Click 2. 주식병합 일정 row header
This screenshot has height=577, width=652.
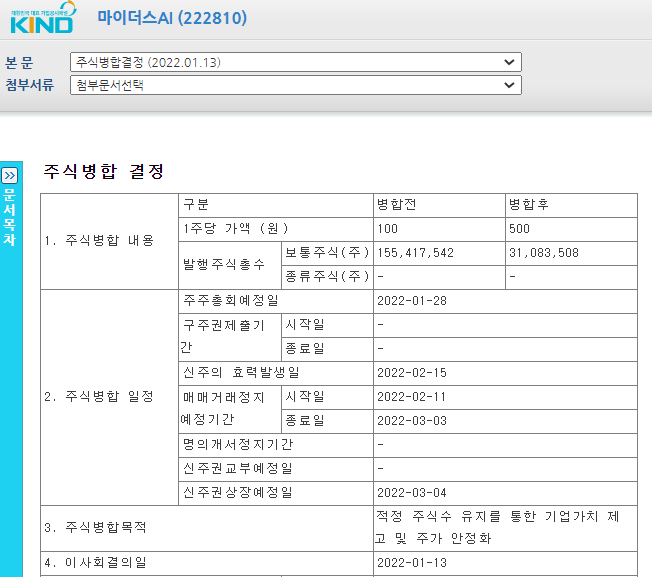(99, 397)
